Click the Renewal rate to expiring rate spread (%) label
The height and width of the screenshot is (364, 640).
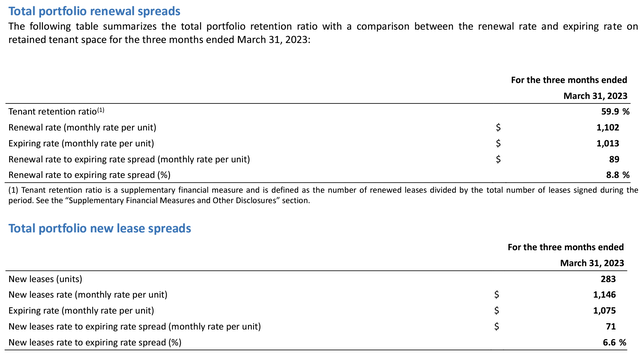(x=89, y=175)
